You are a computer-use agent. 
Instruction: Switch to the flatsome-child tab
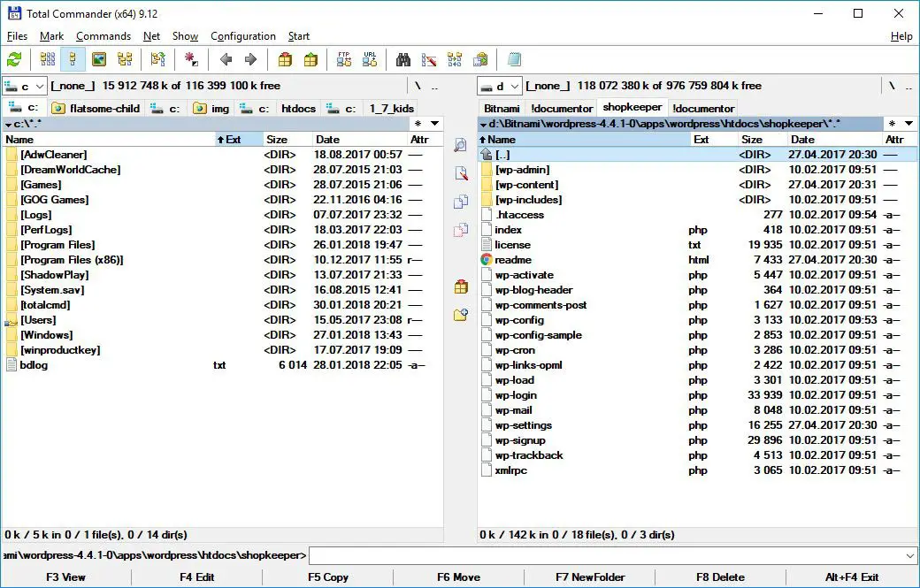96,109
